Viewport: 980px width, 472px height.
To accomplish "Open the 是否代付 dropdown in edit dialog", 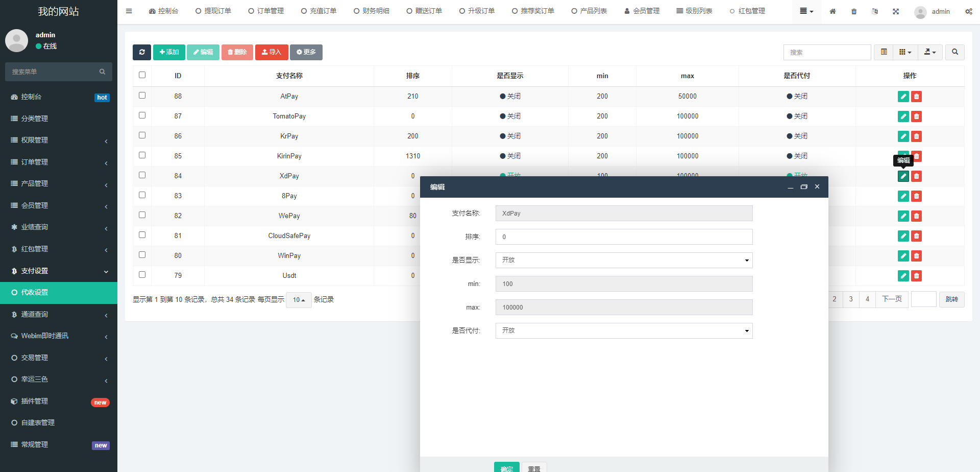I will 624,331.
